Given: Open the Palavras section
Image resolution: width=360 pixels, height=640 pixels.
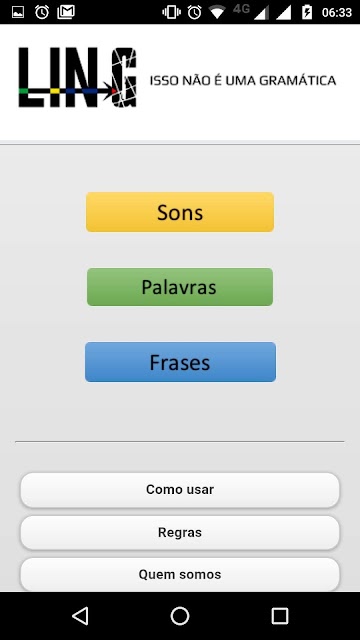Looking at the screenshot, I should (180, 287).
